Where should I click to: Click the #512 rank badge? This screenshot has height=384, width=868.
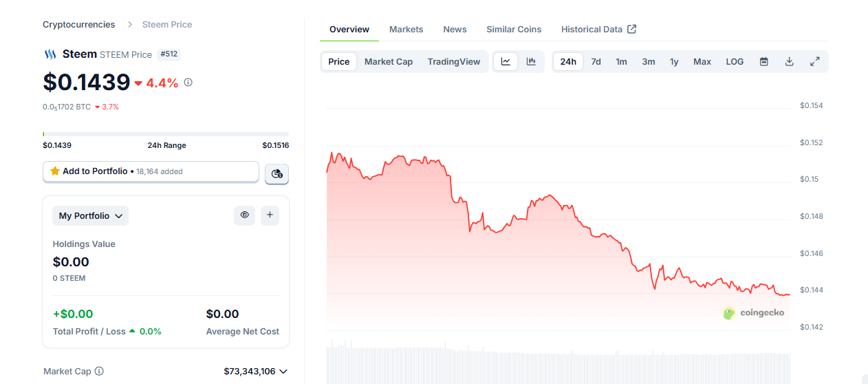(169, 54)
